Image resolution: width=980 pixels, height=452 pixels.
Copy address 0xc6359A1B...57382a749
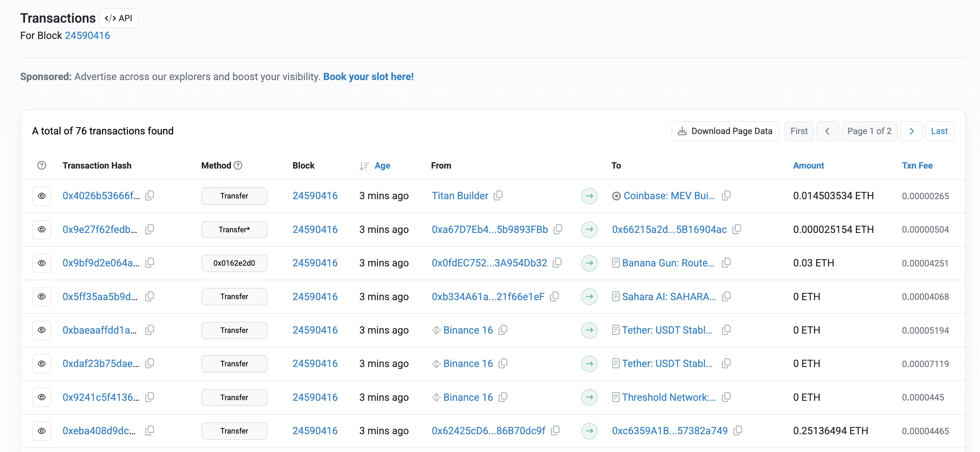point(738,430)
